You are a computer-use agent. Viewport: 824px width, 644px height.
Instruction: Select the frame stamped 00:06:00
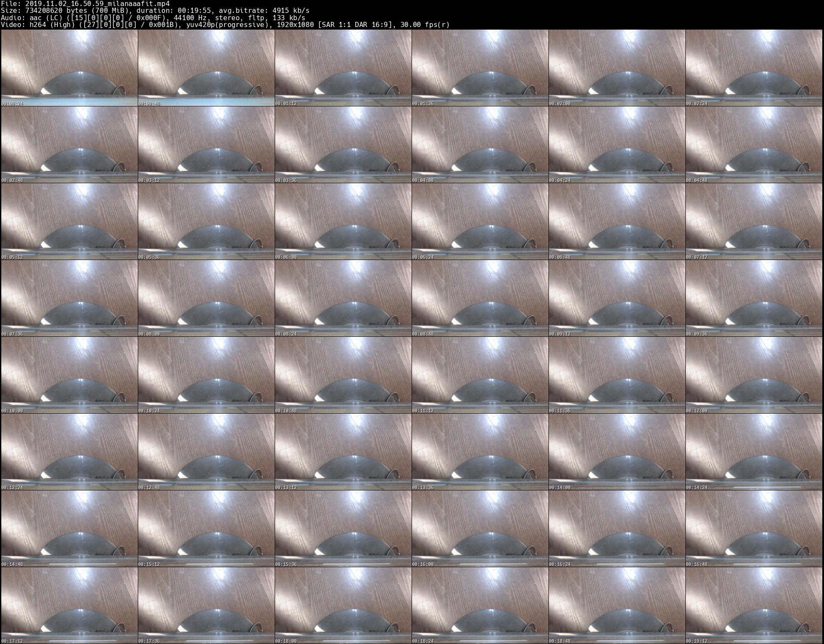click(x=343, y=221)
